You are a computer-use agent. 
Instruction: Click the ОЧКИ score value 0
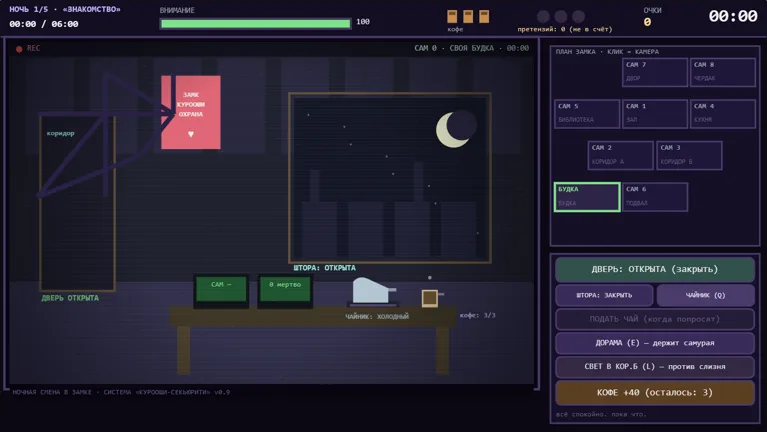pos(647,22)
